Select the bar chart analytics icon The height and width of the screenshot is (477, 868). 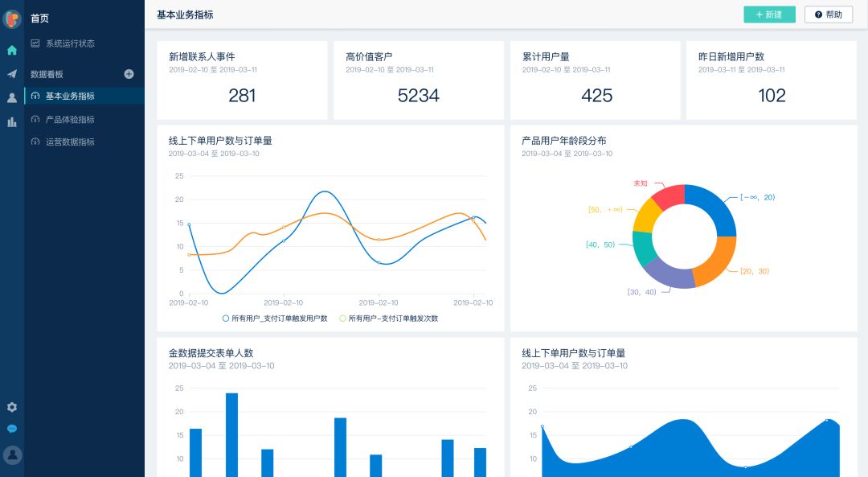coord(11,121)
